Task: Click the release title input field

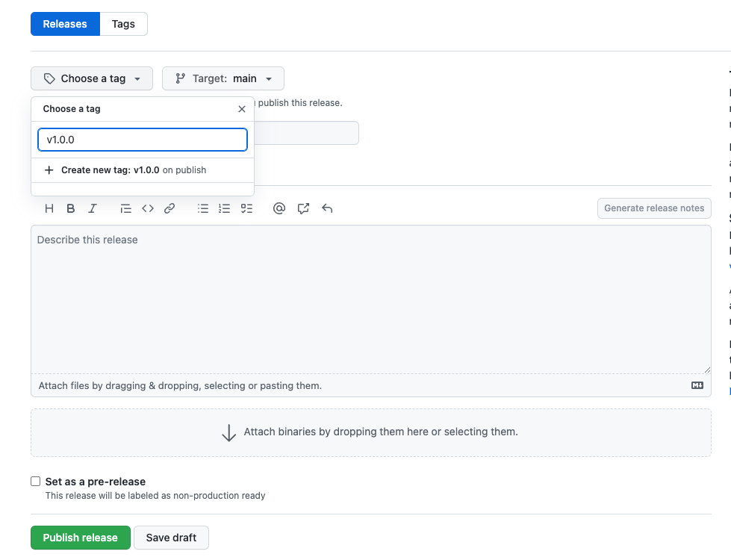Action: [x=306, y=133]
